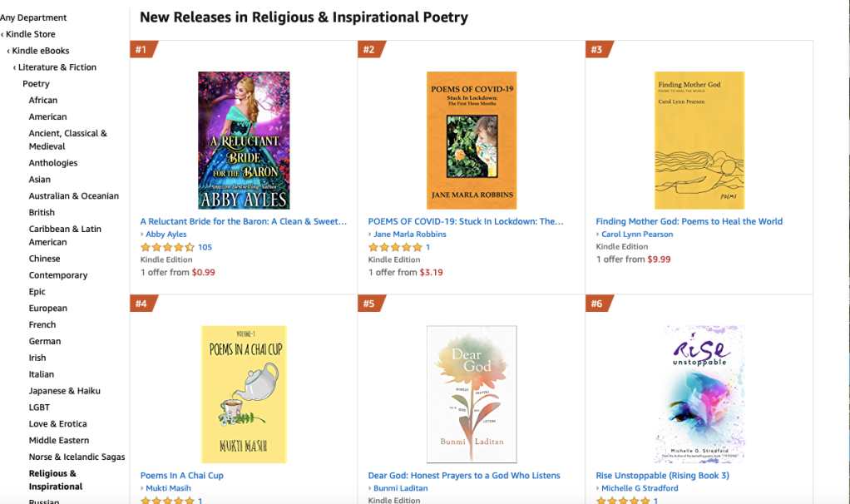This screenshot has width=850, height=504.
Task: Browse the Japanese & Haiku category
Action: 65,391
